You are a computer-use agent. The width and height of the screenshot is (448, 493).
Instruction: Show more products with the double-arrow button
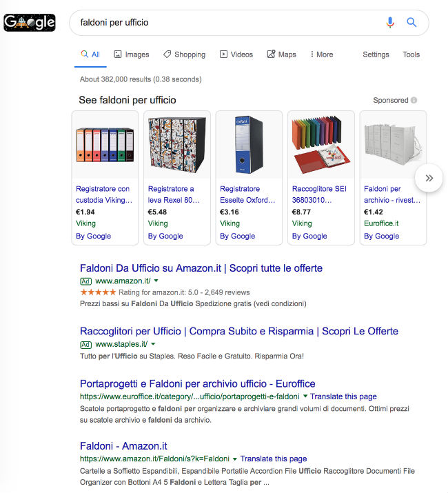429,178
